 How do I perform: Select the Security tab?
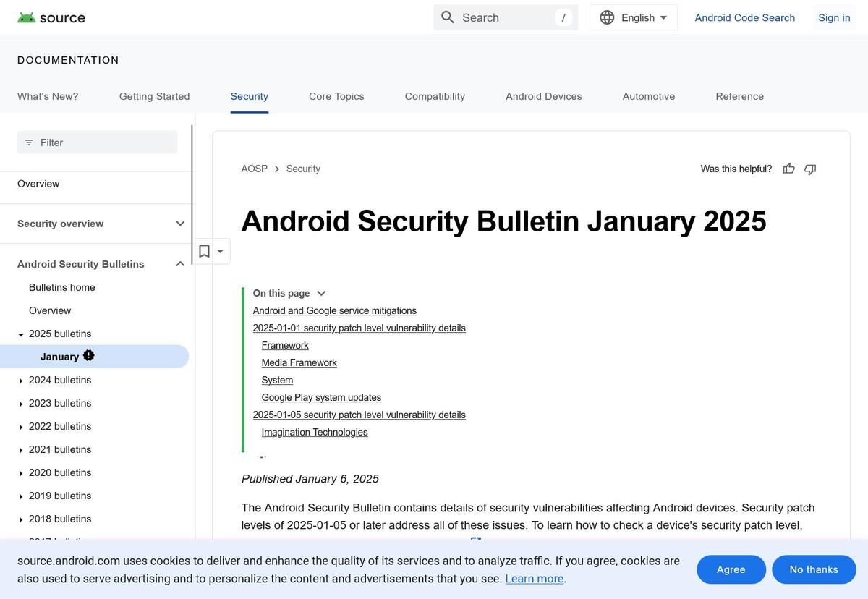tap(250, 96)
